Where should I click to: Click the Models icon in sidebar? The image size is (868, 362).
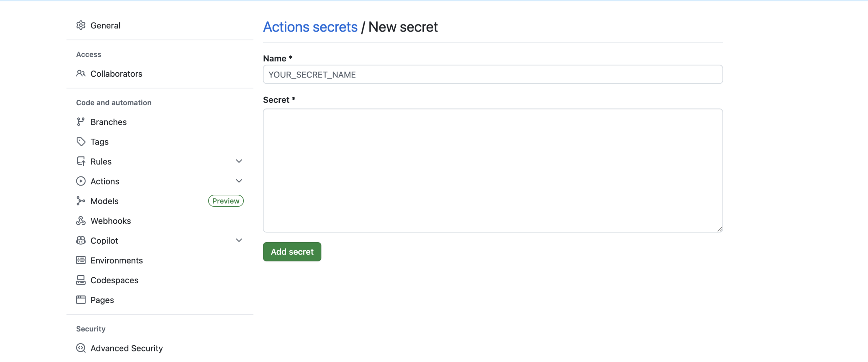click(81, 201)
